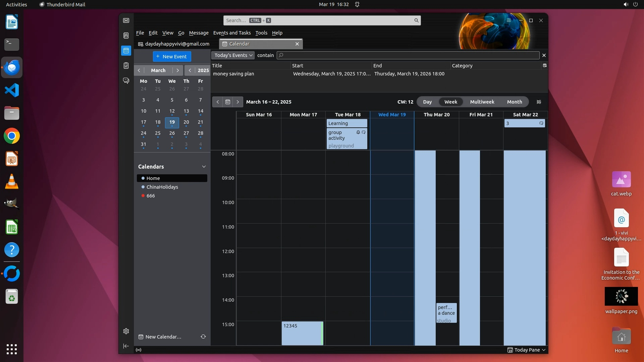Click the New Event button
Viewport: 644px width, 362px height.
pos(172,56)
